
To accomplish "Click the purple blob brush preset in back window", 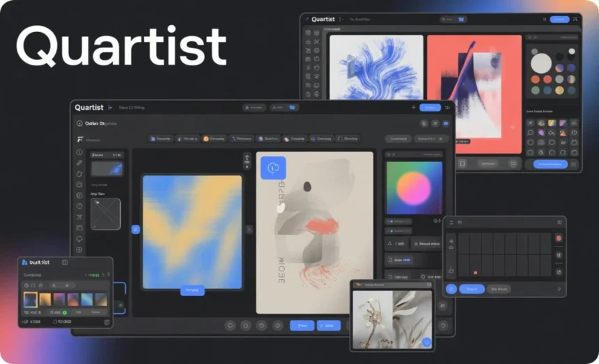I will (x=541, y=133).
